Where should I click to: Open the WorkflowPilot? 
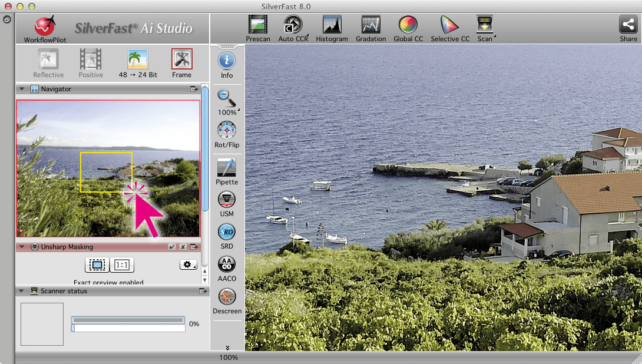45,28
